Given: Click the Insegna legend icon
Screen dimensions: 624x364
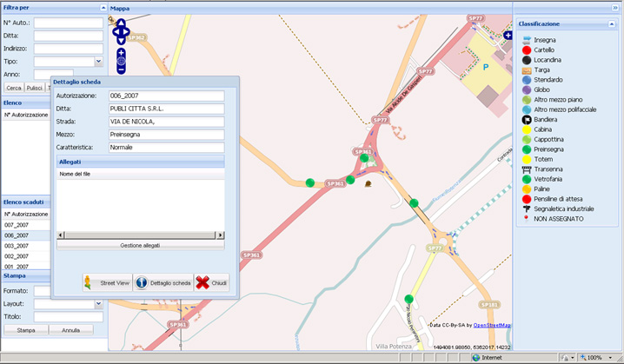Looking at the screenshot, I should tap(527, 40).
